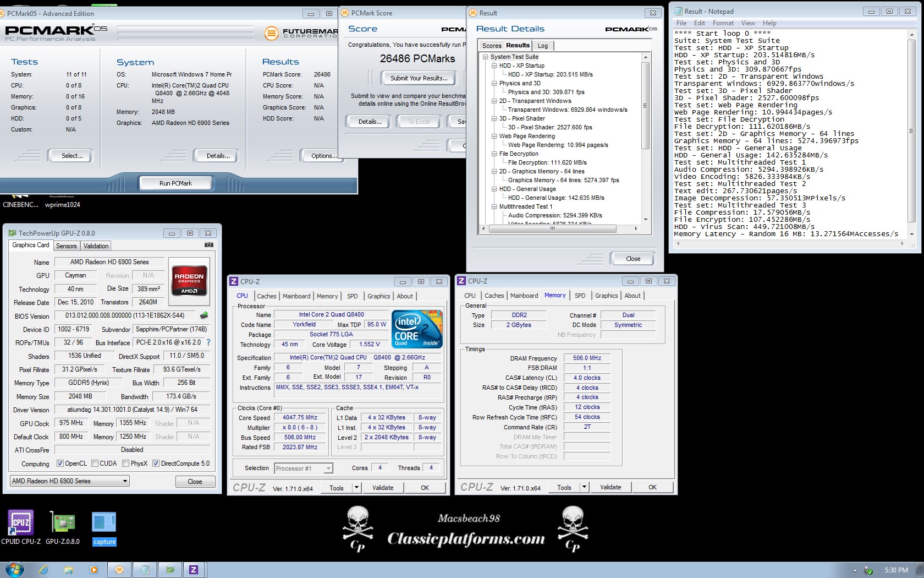Switch to Notepad taskbar button
Viewport: 924px width, 578px height.
145,570
